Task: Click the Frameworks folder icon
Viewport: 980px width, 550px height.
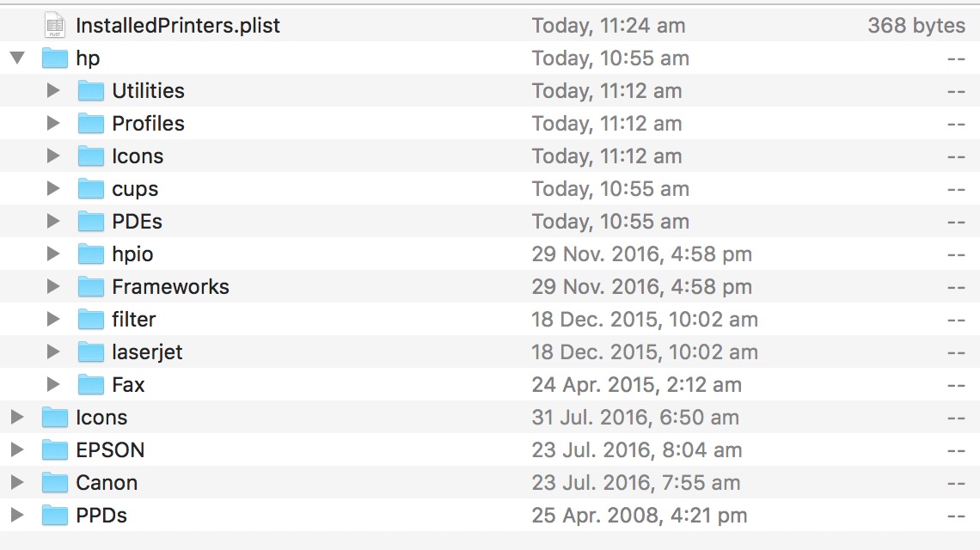Action: [90, 286]
